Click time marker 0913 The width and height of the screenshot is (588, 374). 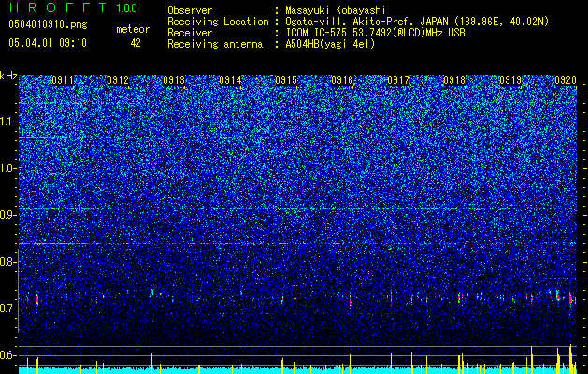coord(174,80)
